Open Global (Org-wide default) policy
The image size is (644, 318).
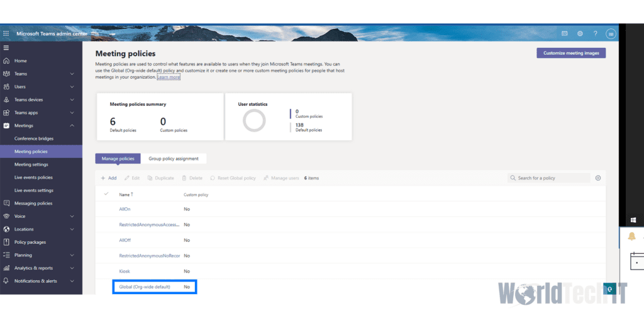145,287
